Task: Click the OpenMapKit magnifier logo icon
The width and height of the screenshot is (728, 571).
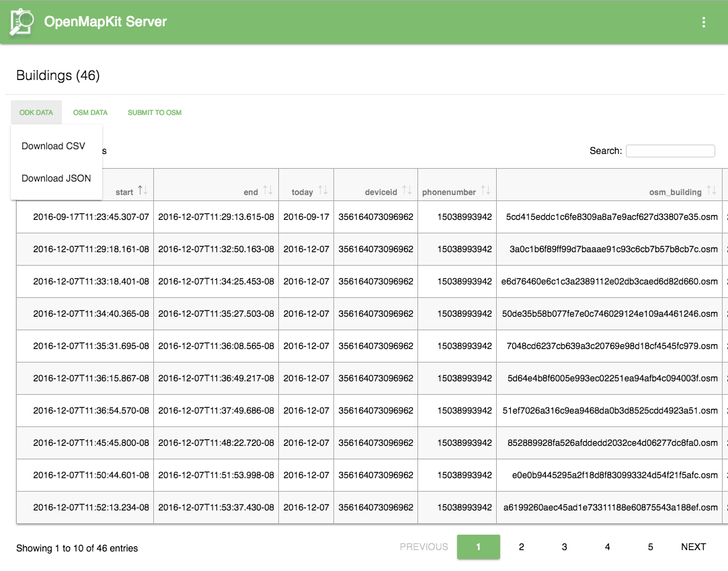Action: pos(22,22)
